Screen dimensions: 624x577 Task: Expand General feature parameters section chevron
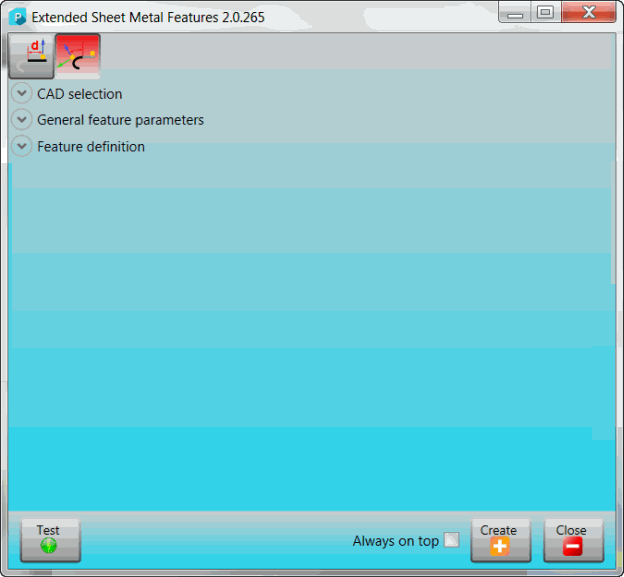(22, 120)
